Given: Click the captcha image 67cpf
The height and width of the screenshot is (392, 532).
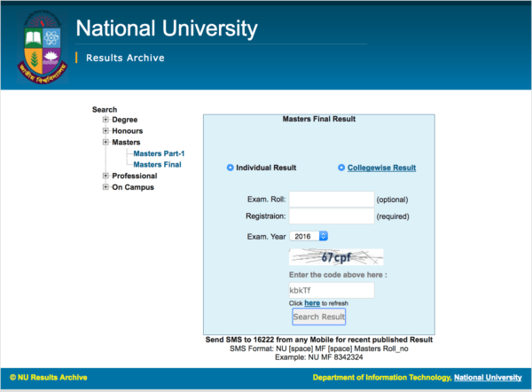Looking at the screenshot, I should (336, 257).
